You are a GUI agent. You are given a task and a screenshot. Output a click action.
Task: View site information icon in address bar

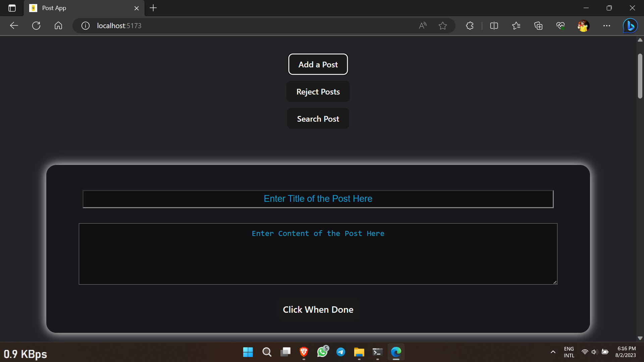pos(86,25)
